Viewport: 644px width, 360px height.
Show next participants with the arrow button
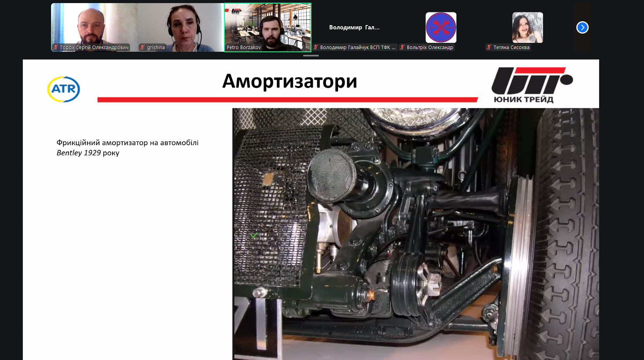point(582,27)
